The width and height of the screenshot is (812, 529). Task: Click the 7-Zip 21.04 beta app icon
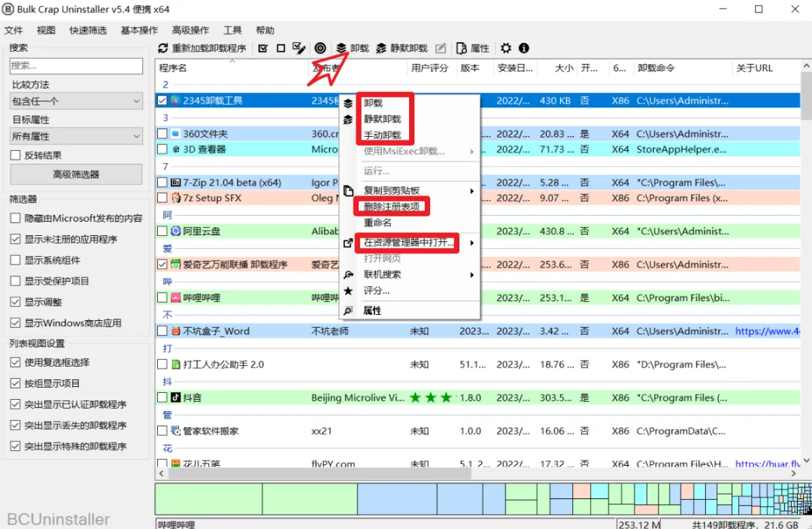coord(176,182)
